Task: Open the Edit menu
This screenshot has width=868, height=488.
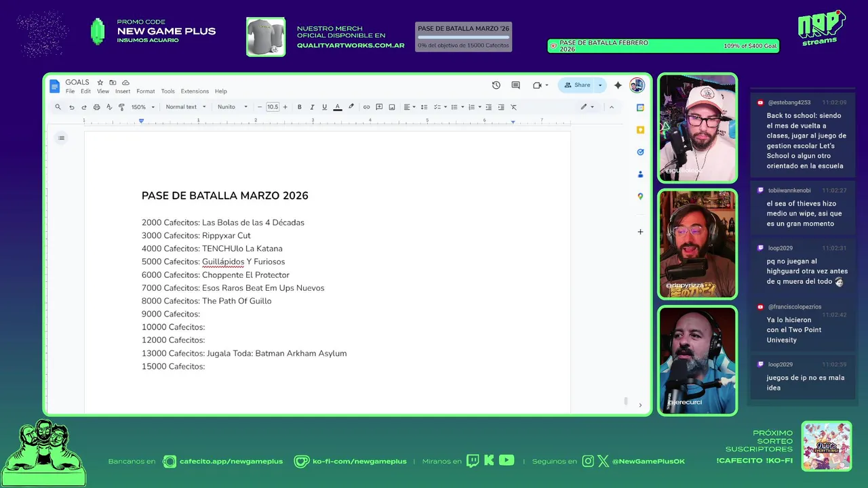Action: pyautogui.click(x=85, y=91)
